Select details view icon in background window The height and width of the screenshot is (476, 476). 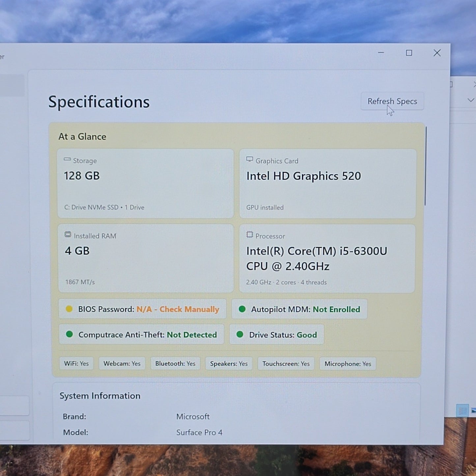pyautogui.click(x=462, y=410)
